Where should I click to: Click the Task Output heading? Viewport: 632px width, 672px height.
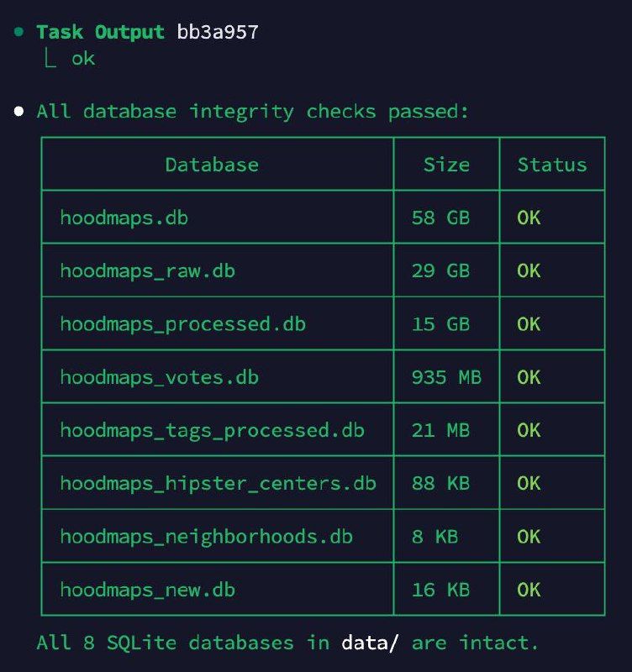(100, 32)
